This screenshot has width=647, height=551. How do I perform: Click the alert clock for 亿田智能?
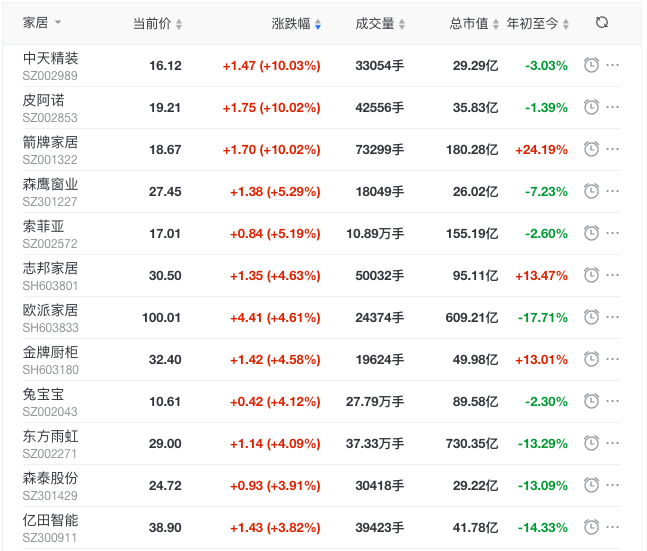point(591,527)
